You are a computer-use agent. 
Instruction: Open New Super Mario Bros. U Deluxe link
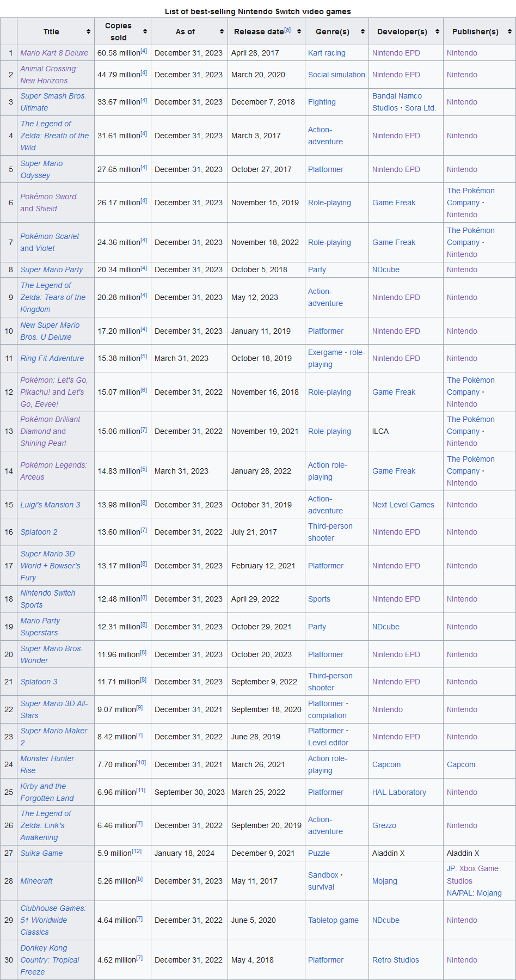click(x=50, y=331)
